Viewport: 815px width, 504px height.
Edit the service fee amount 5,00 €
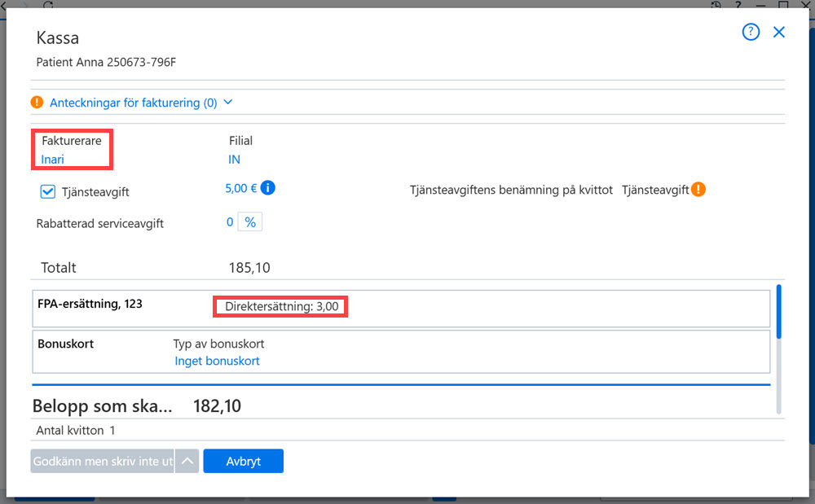240,188
